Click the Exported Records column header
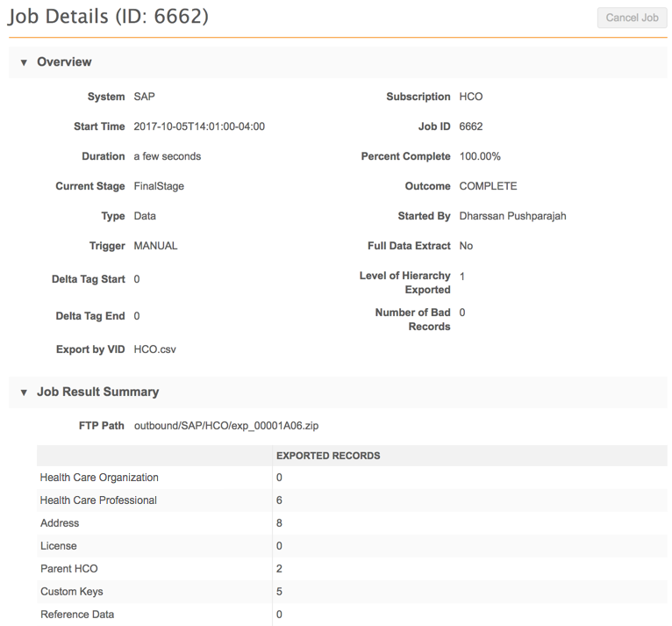Viewport: 672px width, 626px height. click(327, 457)
